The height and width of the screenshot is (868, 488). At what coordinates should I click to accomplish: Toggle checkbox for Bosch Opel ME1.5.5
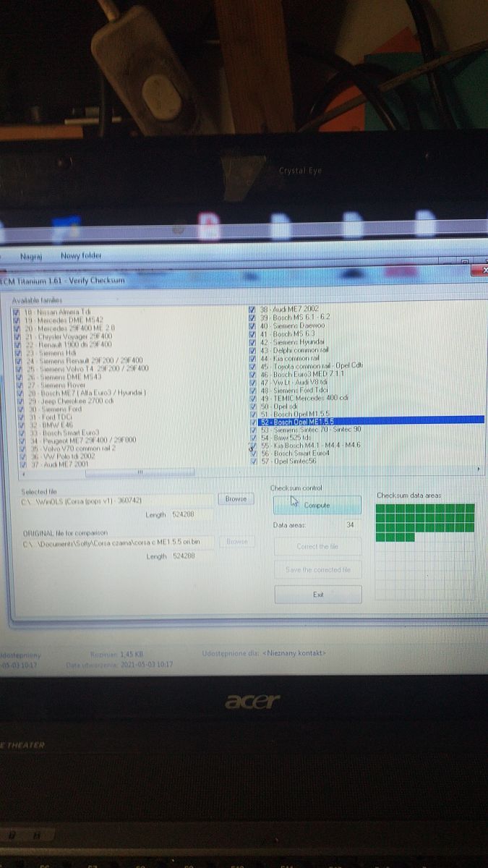click(252, 421)
